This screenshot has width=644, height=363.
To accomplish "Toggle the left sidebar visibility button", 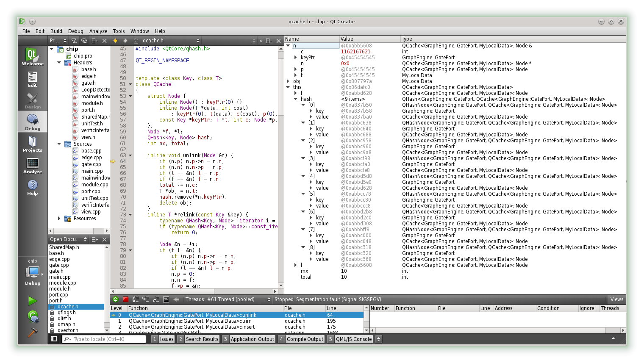I will coord(54,339).
